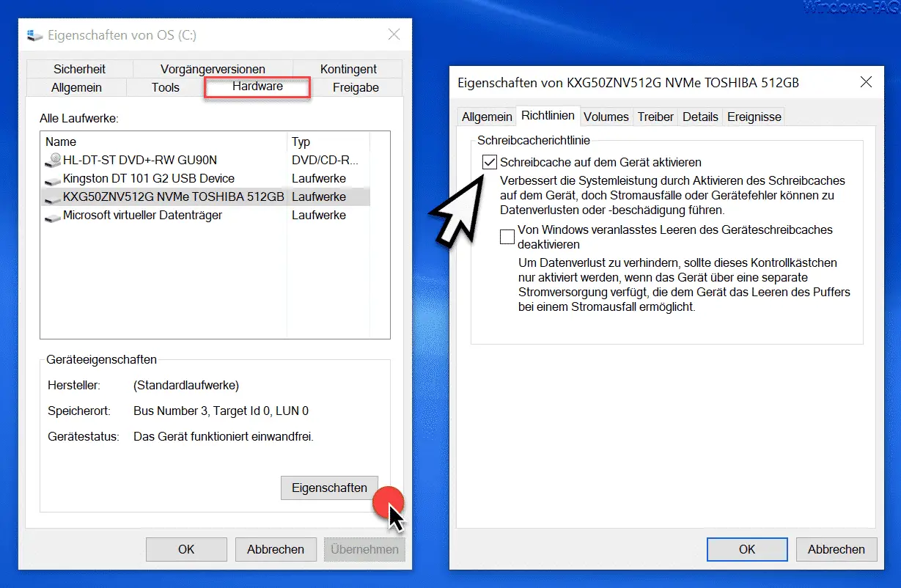Select the Hardware tab
Viewport: 901px width, 588px height.
point(257,87)
